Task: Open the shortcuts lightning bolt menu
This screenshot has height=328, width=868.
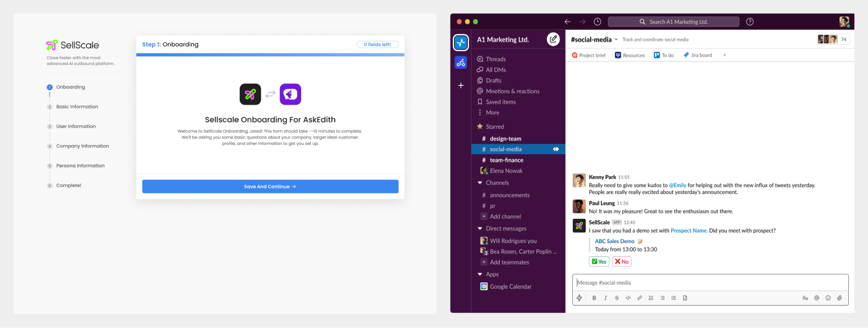Action: [579, 298]
